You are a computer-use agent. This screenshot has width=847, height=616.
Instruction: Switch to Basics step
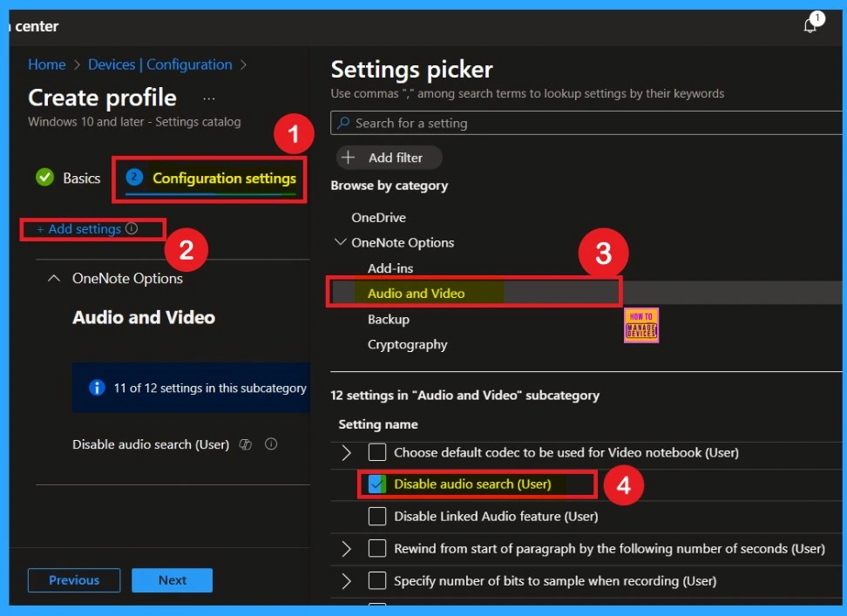[x=68, y=178]
